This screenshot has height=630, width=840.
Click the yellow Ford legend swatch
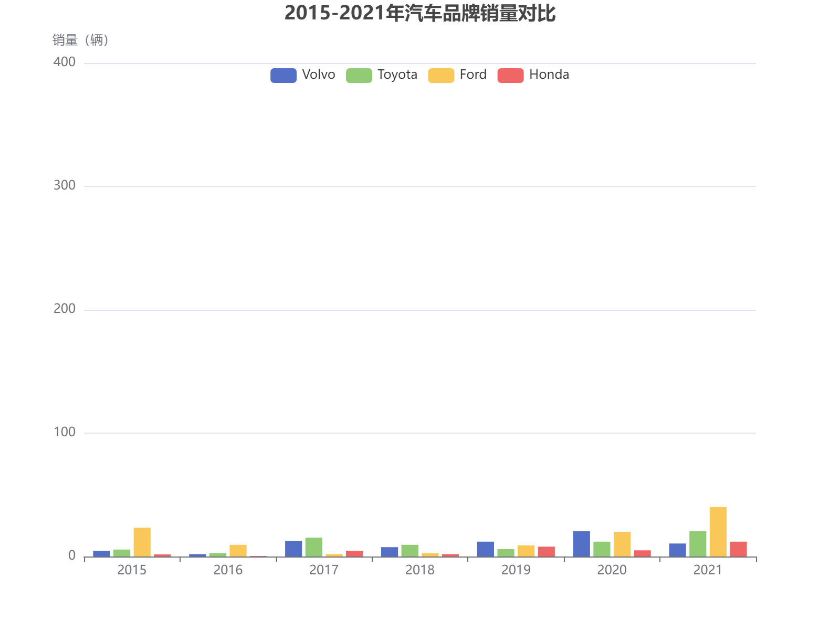440,75
